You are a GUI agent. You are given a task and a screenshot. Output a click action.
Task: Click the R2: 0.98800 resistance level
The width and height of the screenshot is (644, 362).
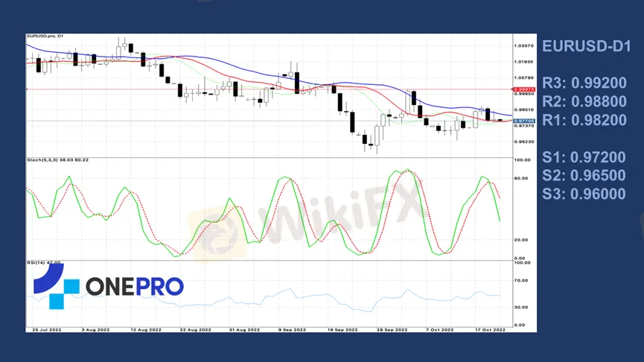584,101
